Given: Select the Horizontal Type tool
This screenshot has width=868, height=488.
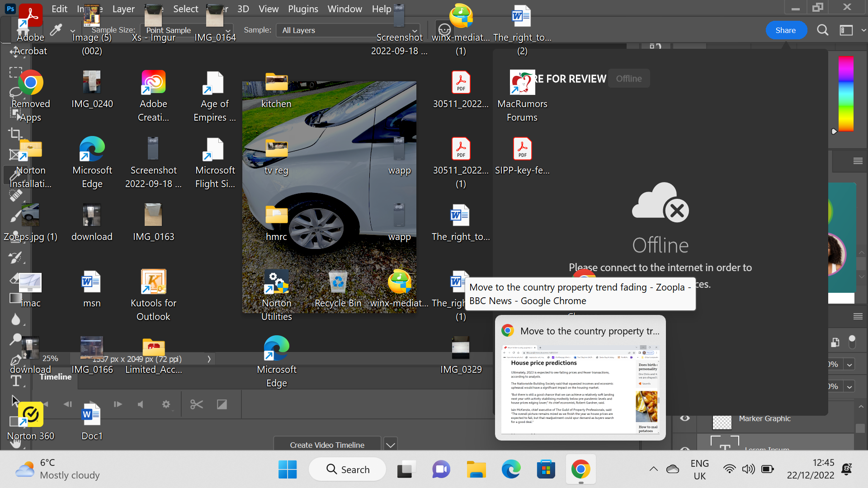Looking at the screenshot, I should coord(16,381).
